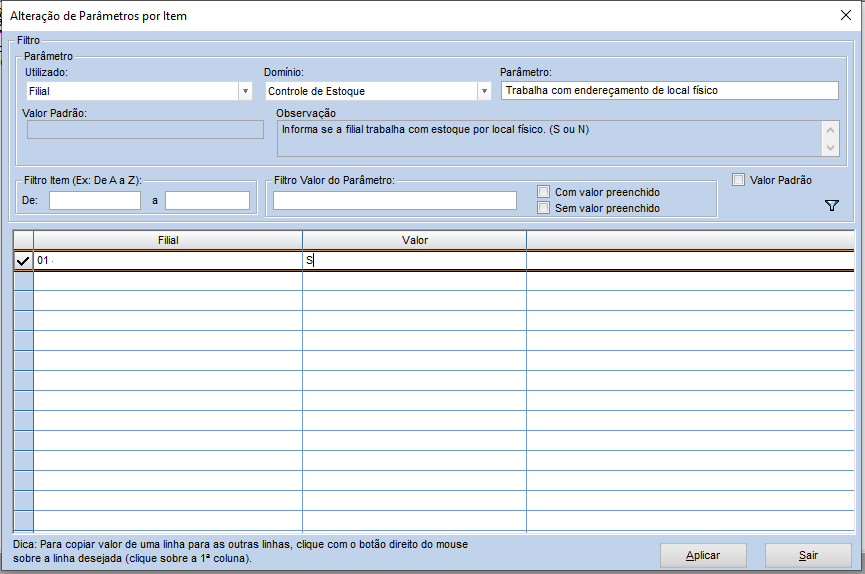Screen dimensions: 865x574
Task: Click the Sair button
Action: (808, 555)
